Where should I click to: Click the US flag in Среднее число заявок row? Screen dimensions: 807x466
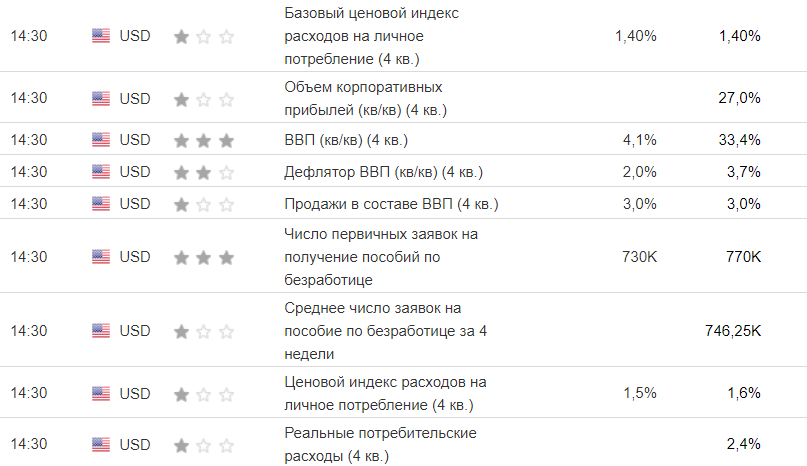pyautogui.click(x=101, y=331)
